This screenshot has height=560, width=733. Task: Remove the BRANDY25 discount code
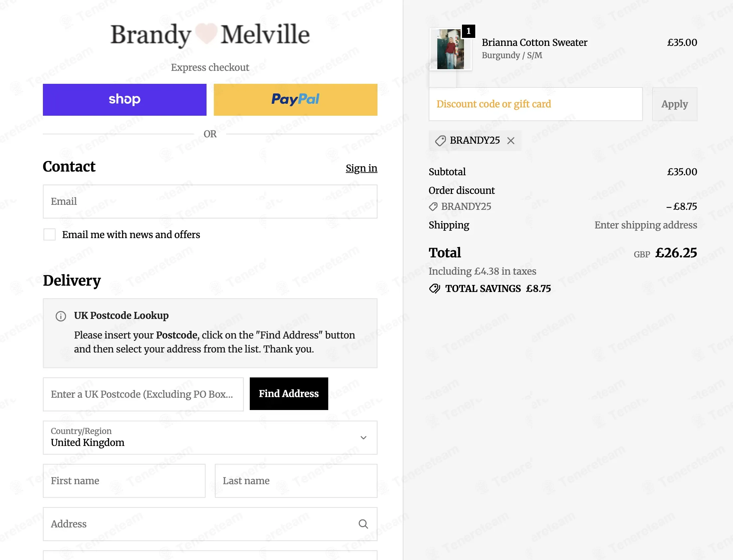pyautogui.click(x=510, y=141)
